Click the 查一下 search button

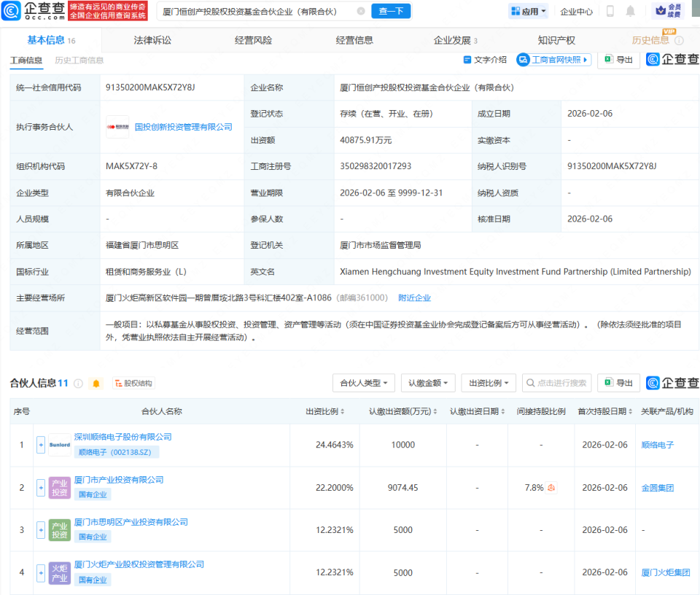(x=391, y=11)
